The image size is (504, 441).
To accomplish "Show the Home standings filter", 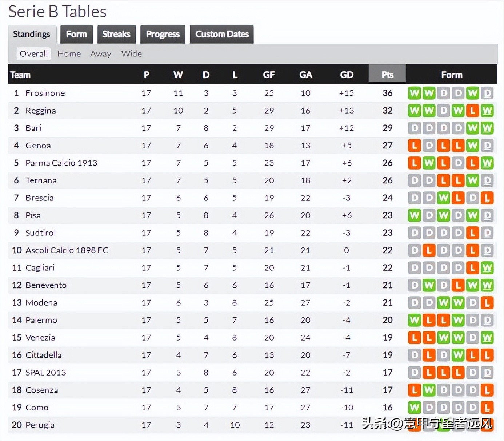I will [69, 54].
